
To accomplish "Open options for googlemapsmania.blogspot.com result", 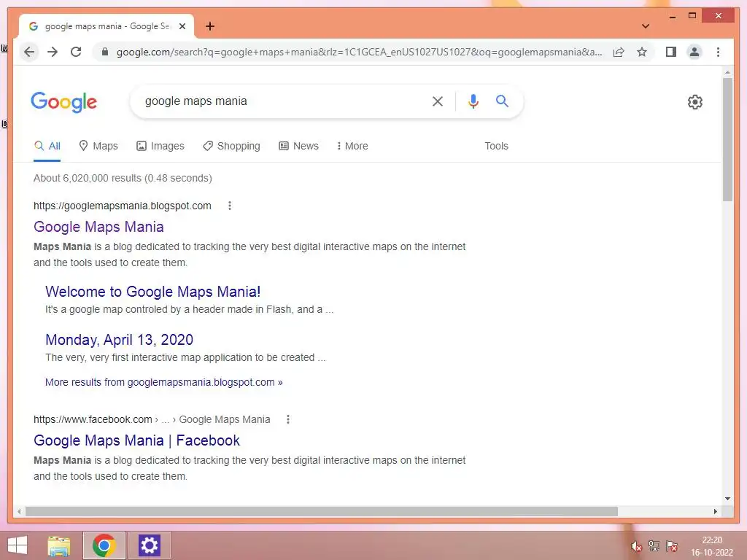I will 230,206.
